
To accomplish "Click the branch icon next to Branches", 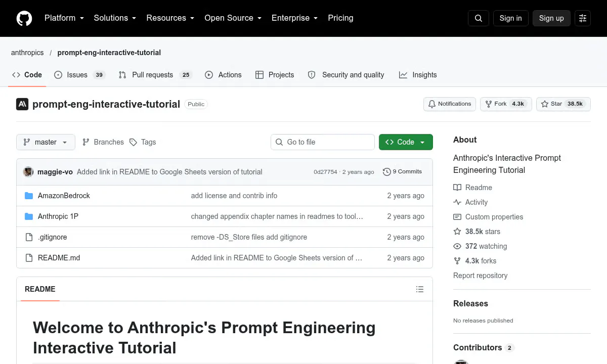I will (86, 142).
